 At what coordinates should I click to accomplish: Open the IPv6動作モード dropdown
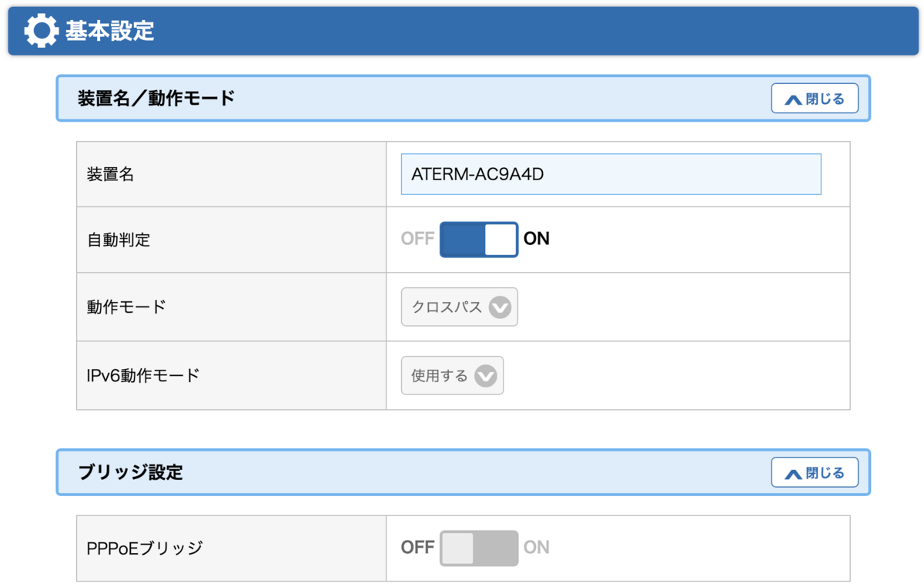click(452, 376)
